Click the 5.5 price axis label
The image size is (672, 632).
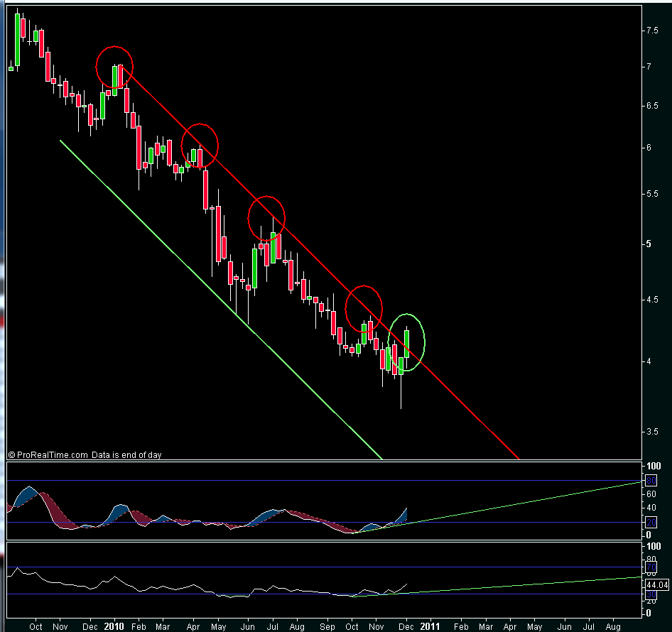click(652, 194)
